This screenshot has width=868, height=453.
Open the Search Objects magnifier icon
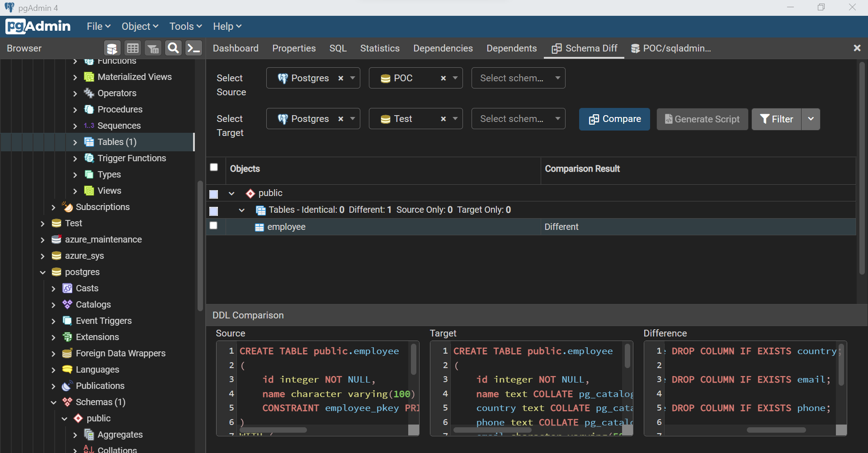(173, 48)
